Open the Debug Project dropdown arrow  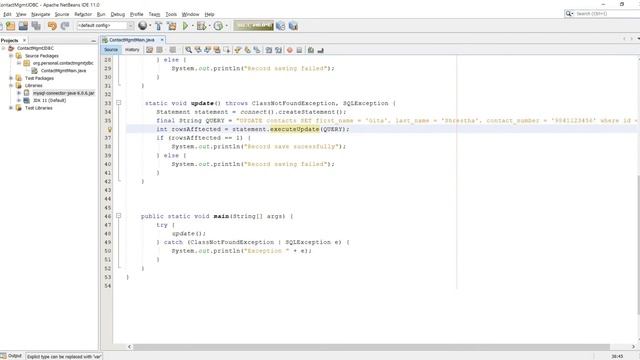click(x=209, y=26)
